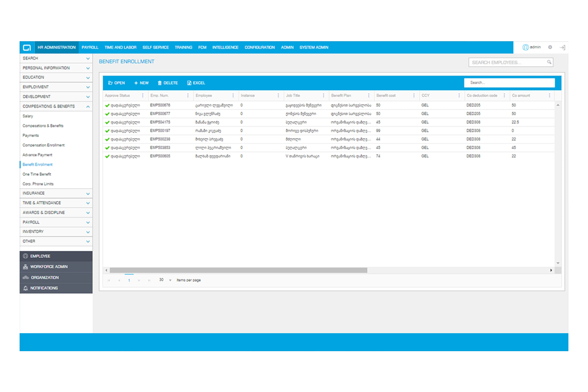Screen dimensions: 588x392
Task: Export the grid with the Excel button
Action: coord(196,83)
